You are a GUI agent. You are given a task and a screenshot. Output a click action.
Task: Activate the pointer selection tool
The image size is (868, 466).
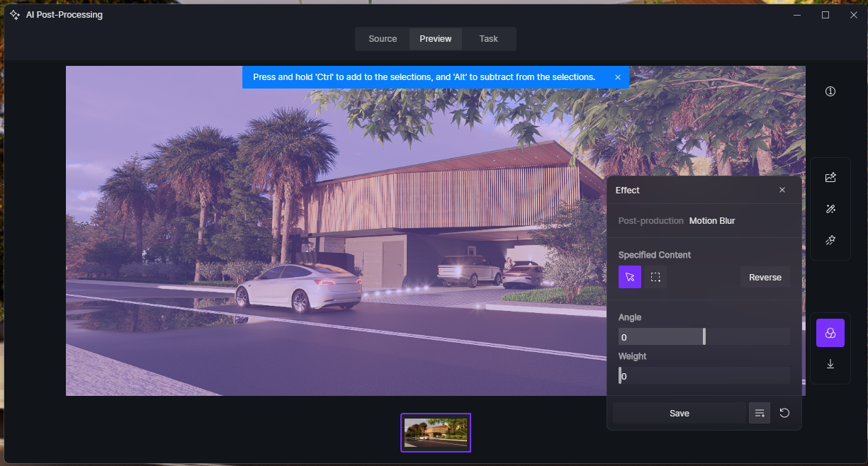[630, 277]
